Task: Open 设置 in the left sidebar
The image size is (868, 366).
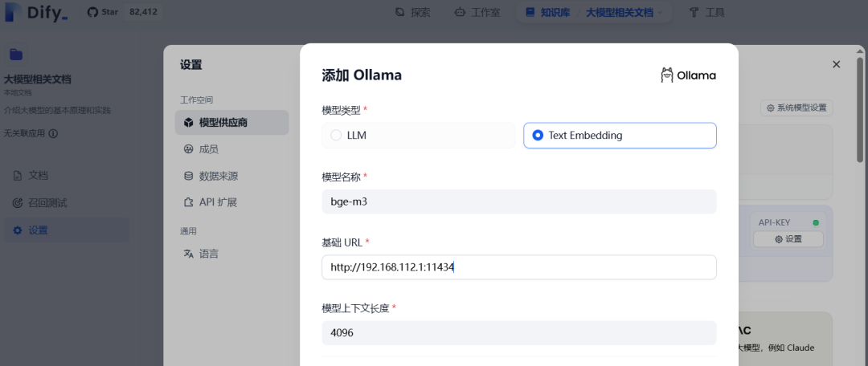Action: point(67,230)
